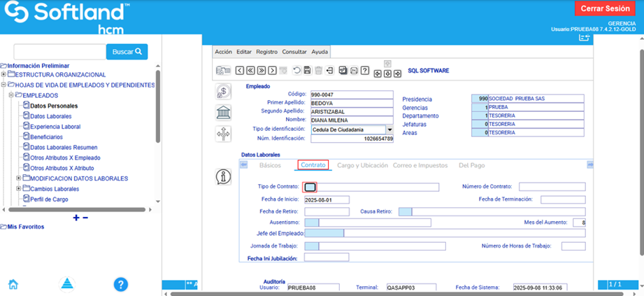
Task: Click the Buscar search button
Action: click(127, 52)
